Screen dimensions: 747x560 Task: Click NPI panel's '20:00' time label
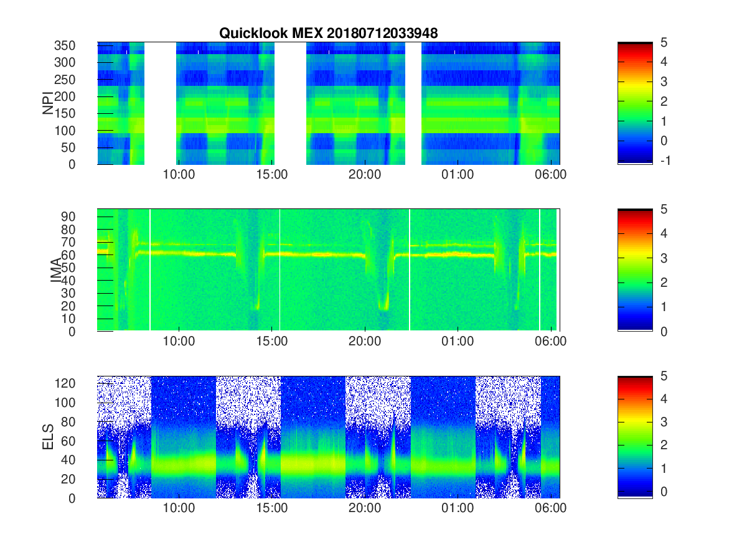click(365, 175)
